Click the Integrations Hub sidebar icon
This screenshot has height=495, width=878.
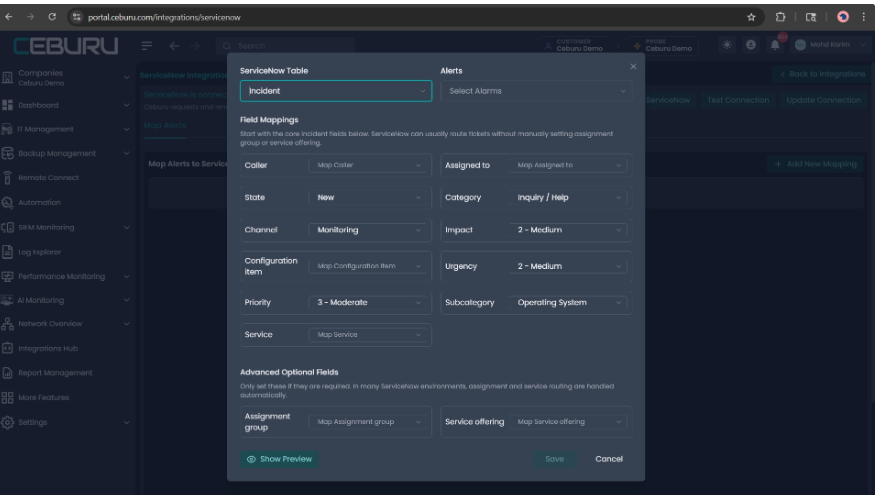pos(7,348)
